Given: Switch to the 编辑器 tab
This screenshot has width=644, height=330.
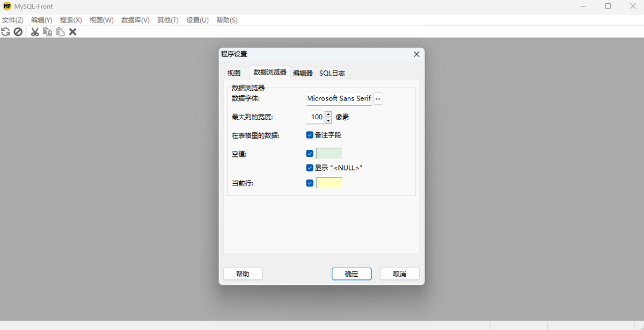Looking at the screenshot, I should click(x=303, y=73).
